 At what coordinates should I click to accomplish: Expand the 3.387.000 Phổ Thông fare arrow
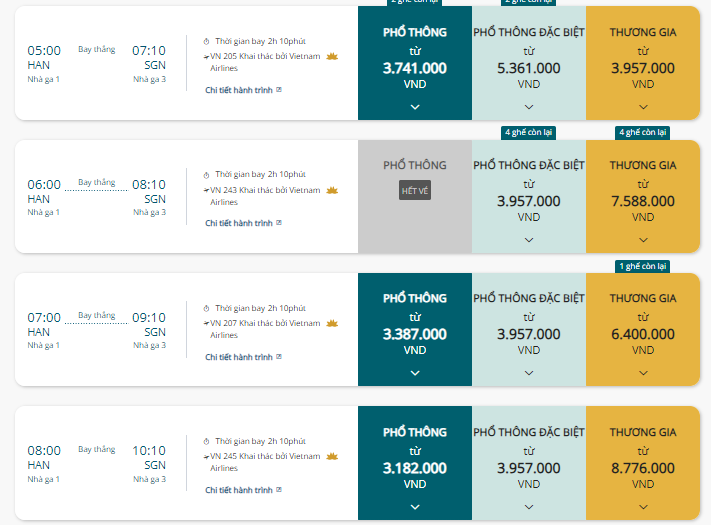coord(415,372)
